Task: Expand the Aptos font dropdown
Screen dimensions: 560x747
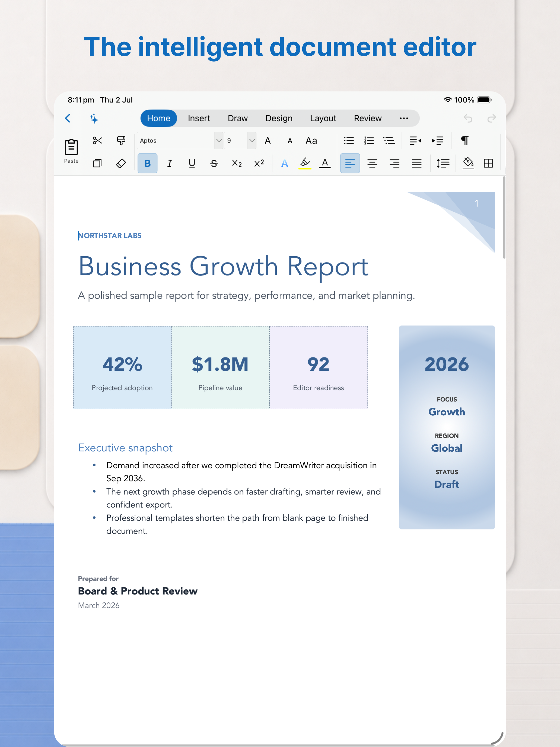Action: click(x=219, y=141)
